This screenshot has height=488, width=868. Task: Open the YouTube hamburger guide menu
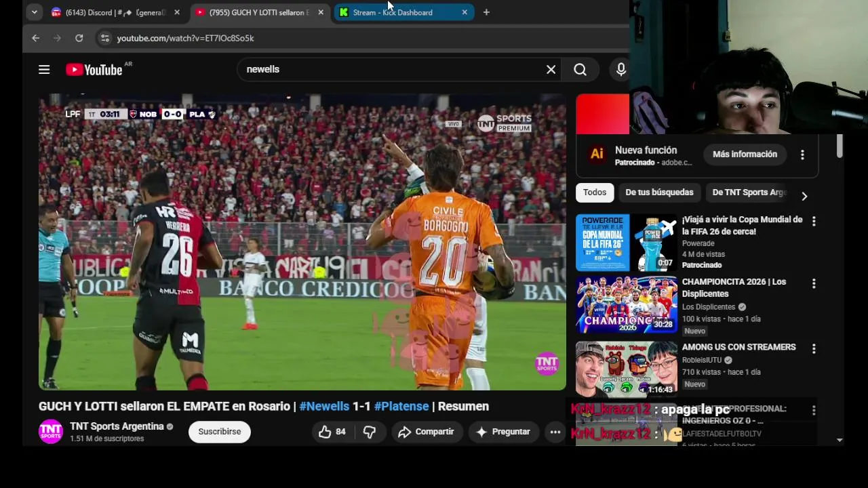click(44, 69)
